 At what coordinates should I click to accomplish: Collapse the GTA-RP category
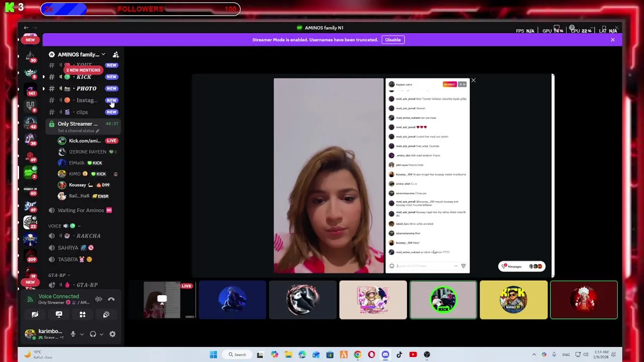tap(59, 275)
